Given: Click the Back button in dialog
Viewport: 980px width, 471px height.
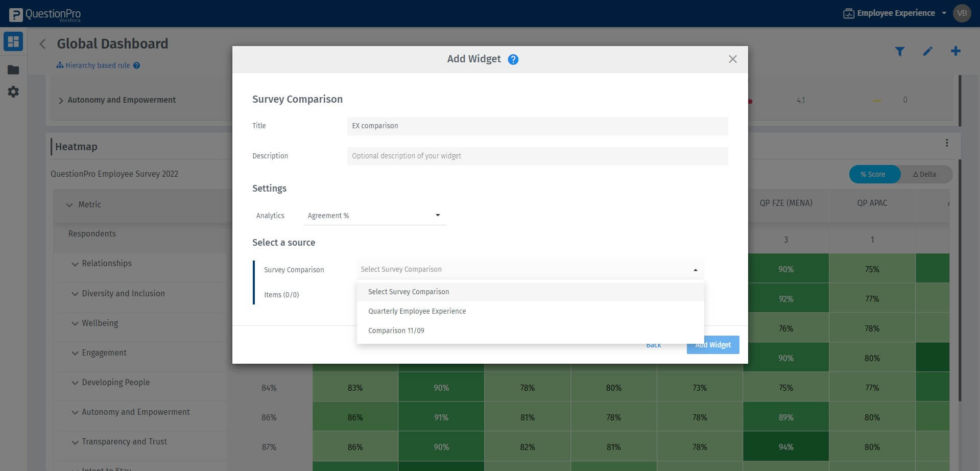Looking at the screenshot, I should pos(654,345).
